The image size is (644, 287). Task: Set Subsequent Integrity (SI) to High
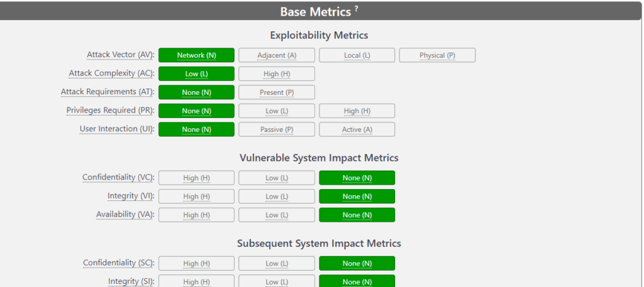click(x=196, y=282)
